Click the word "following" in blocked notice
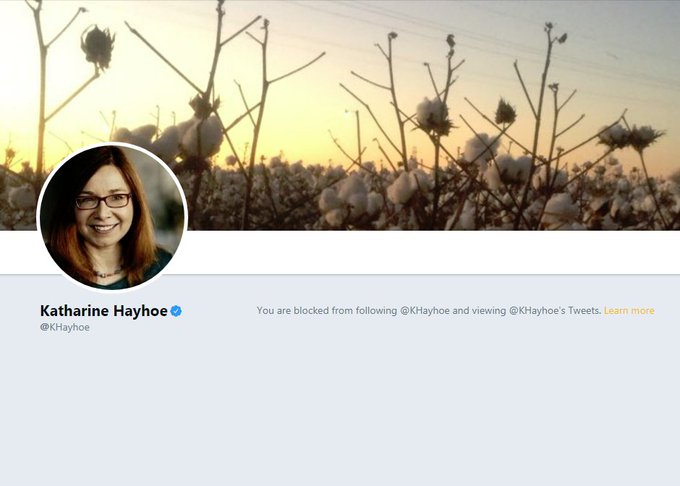Screen dimensions: 680x486 point(376,311)
